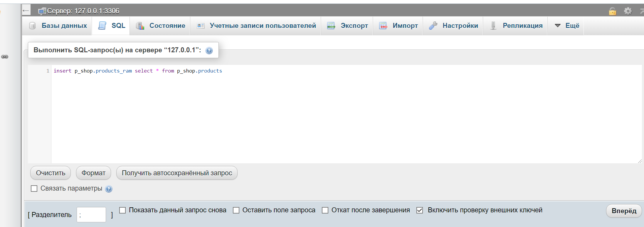644x227 pixels.
Task: Click the link chain icon in sidebar
Action: (x=5, y=57)
